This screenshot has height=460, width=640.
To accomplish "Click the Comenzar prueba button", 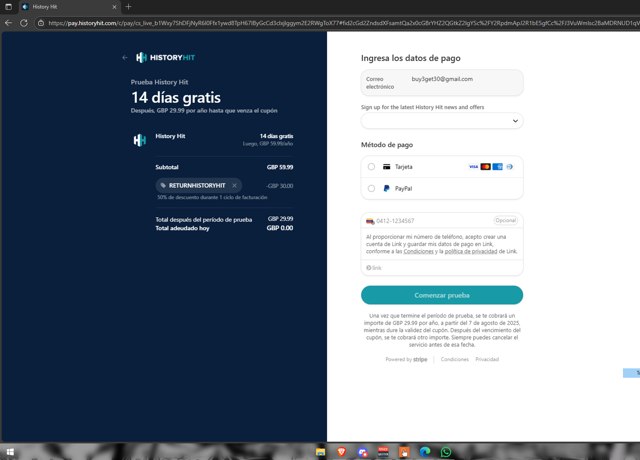I will tap(442, 295).
